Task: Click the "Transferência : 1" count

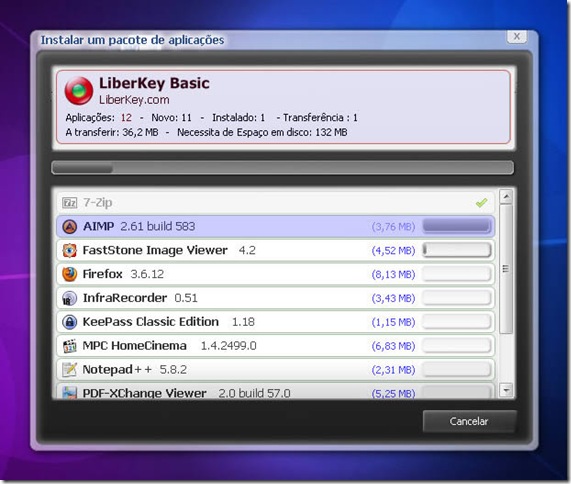Action: 320,118
